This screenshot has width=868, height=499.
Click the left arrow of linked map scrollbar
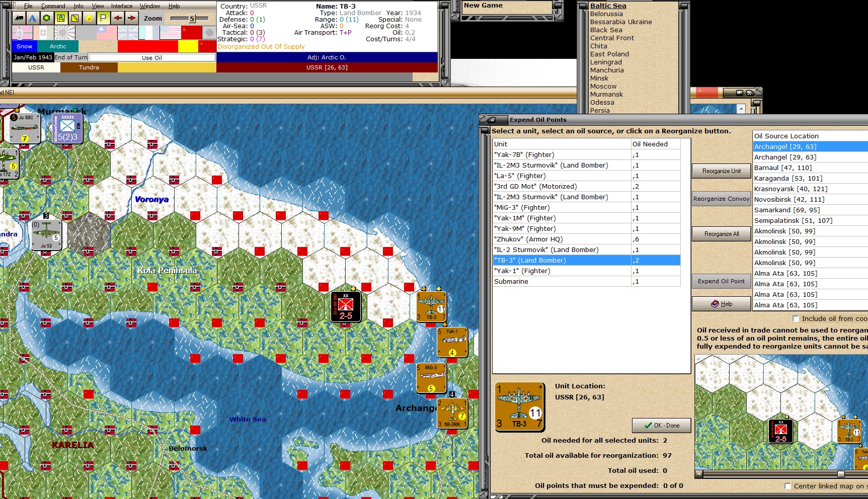click(698, 474)
